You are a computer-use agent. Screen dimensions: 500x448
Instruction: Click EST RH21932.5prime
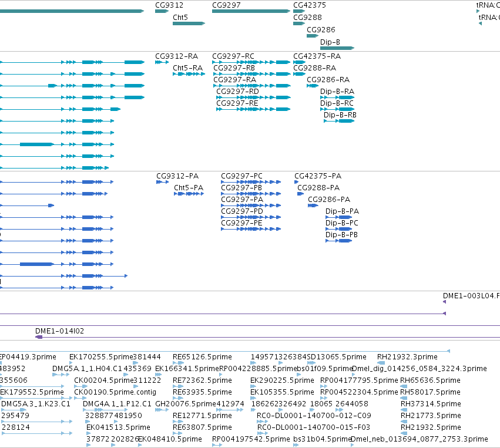(404, 434)
